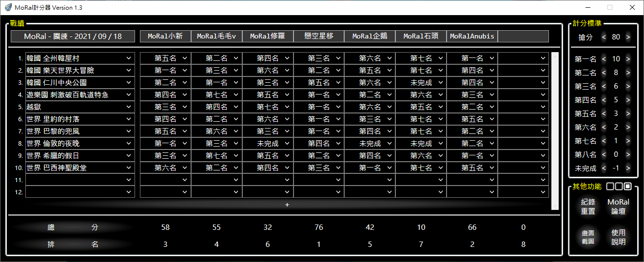
Task: Click the 戀空星移 player name header
Action: point(319,37)
